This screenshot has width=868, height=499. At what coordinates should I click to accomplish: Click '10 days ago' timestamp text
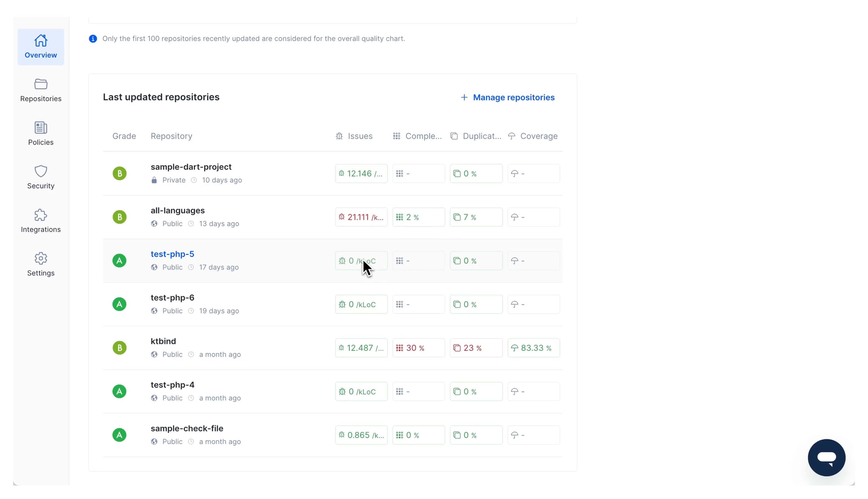coord(222,180)
